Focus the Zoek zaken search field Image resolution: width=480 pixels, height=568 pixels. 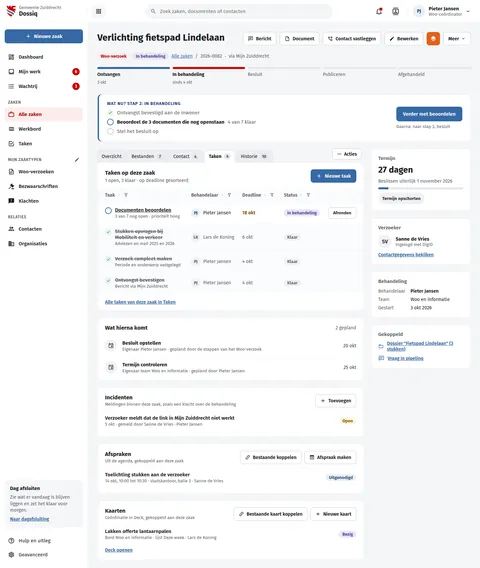239,12
